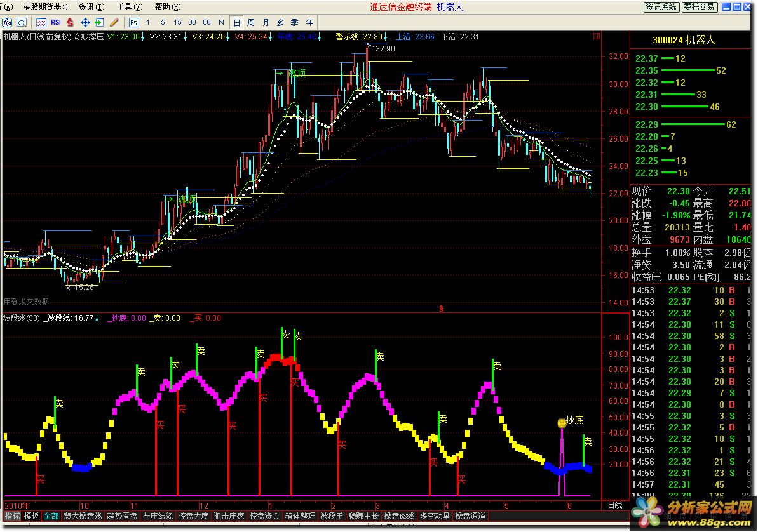Click the 抄底 smiley marker on the indicator
This screenshot has width=758, height=532.
tap(562, 423)
